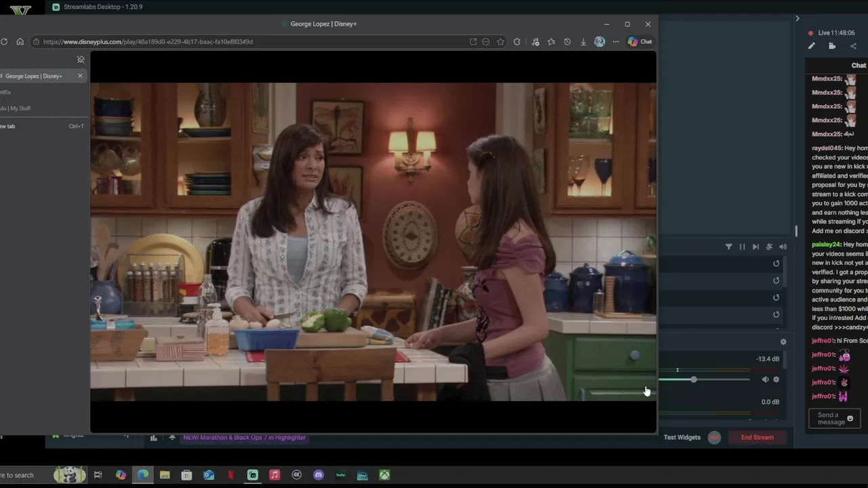Image resolution: width=868 pixels, height=488 pixels.
Task: Open Netflix from the taskbar
Action: pyautogui.click(x=231, y=475)
